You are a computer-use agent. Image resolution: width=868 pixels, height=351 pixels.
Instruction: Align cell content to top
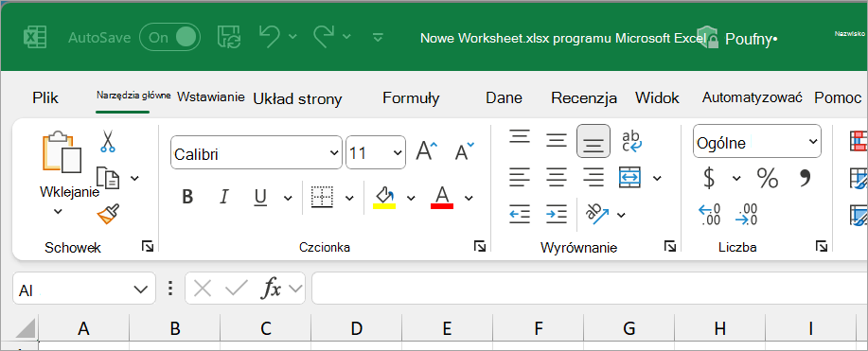[520, 137]
